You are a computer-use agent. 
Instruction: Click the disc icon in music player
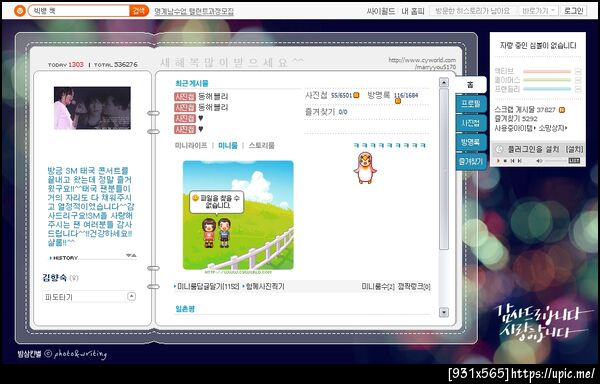click(499, 149)
